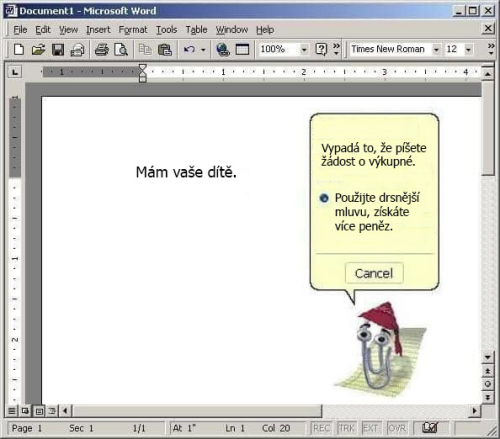Click horizontal scrollbar right arrow
Viewport: 500px width, 439px height.
474,411
